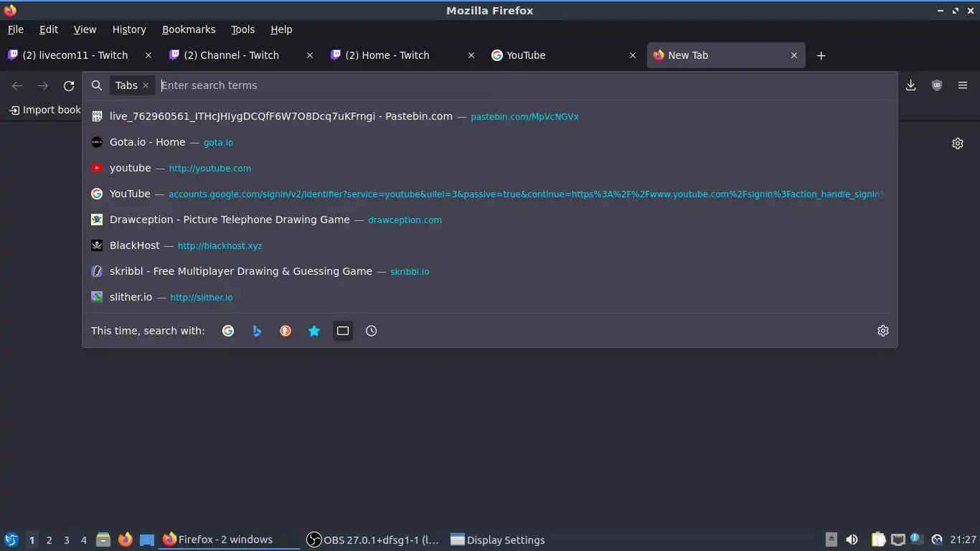The width and height of the screenshot is (980, 551).
Task: Click the reload page button
Action: (x=69, y=85)
